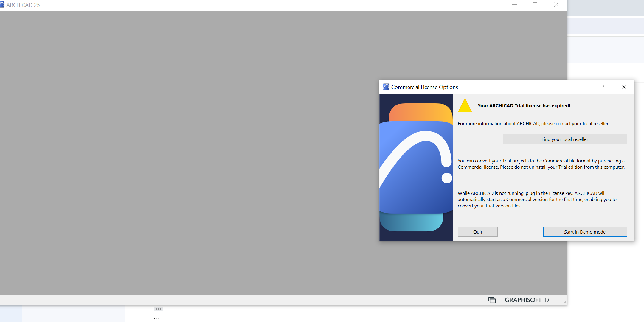Click the small ellipsis text at the bottom
This screenshot has height=322, width=644.
pyautogui.click(x=156, y=318)
